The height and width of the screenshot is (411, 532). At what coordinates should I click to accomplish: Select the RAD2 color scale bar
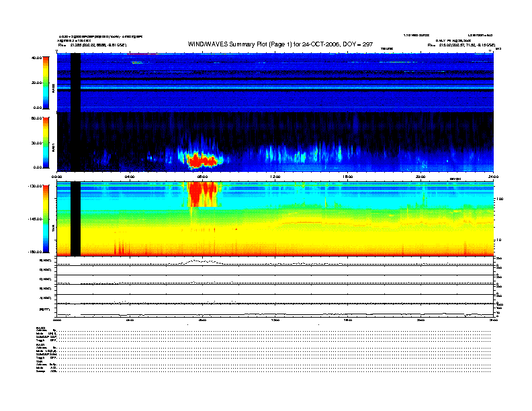tap(46, 83)
